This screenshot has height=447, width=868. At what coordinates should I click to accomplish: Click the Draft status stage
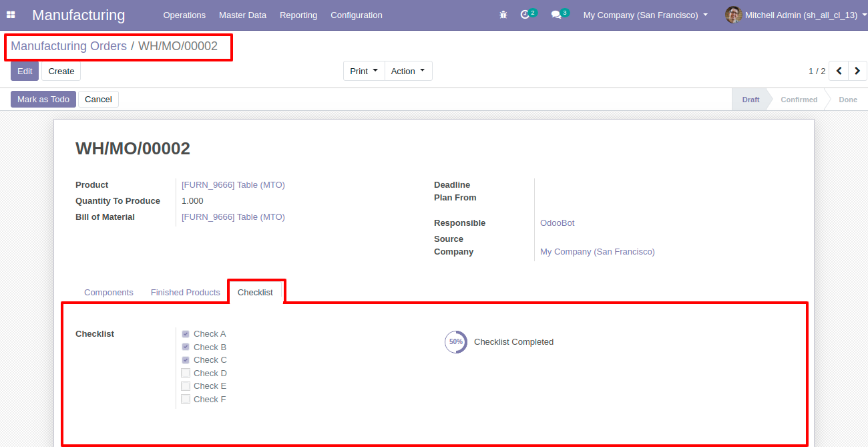point(750,100)
